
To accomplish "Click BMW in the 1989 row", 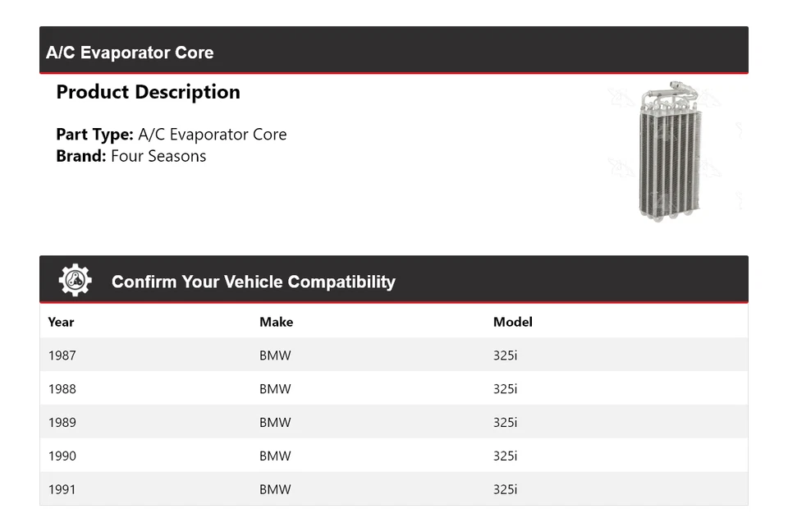I will [x=275, y=423].
